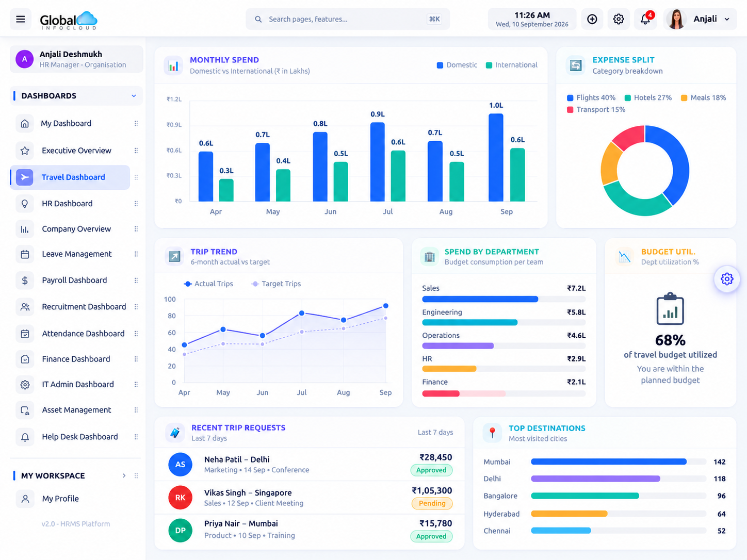Open the notifications bell with badge
Viewport: 747px width, 560px height.
[x=645, y=19]
